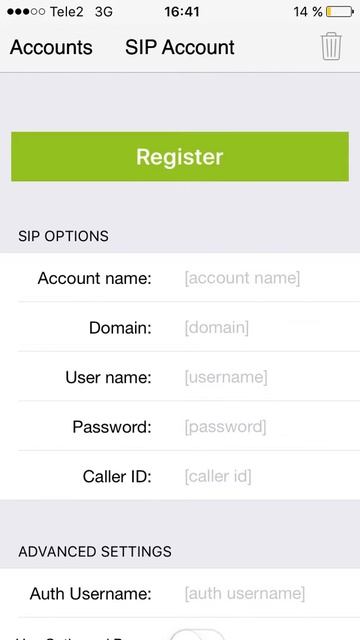Tap the green Register button
This screenshot has width=360, height=640.
tap(180, 157)
